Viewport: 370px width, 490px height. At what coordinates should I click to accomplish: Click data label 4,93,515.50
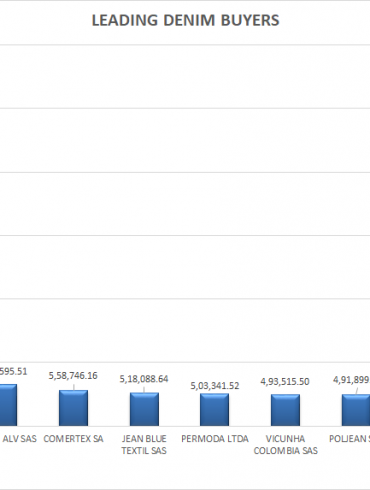point(285,382)
